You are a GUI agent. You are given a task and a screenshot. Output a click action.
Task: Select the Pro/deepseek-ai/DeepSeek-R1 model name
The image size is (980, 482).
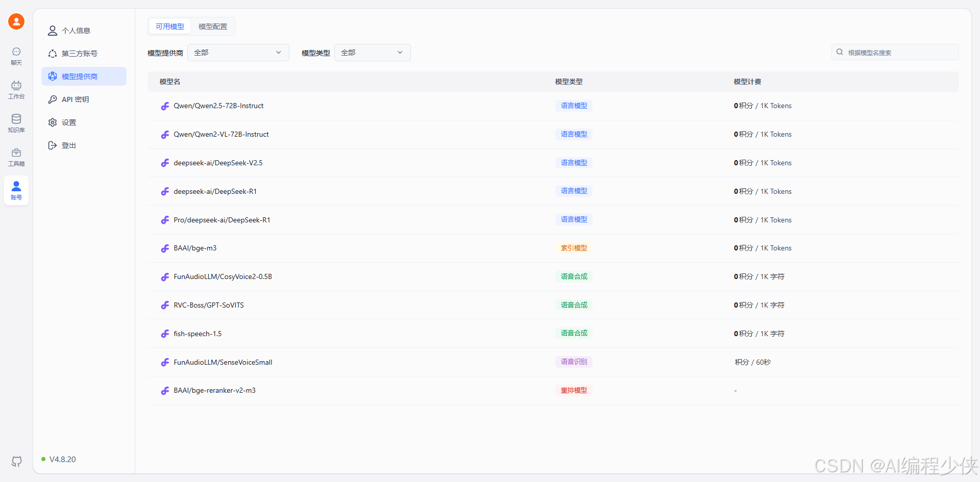(x=222, y=220)
